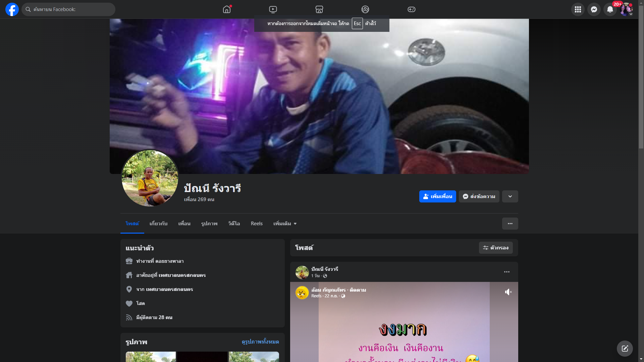Expand the เพิ่มเติม tab dropdown
Screen dimensions: 644x362
(x=285, y=224)
